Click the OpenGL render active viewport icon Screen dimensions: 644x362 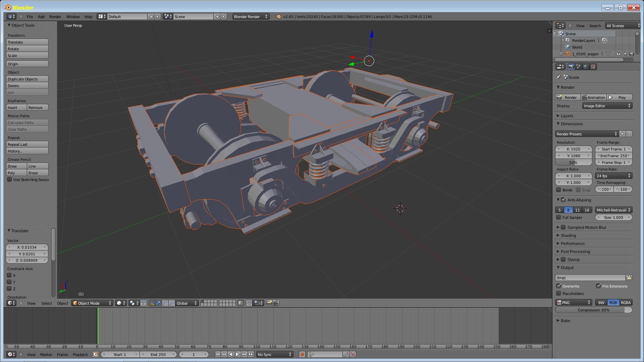tap(269, 303)
